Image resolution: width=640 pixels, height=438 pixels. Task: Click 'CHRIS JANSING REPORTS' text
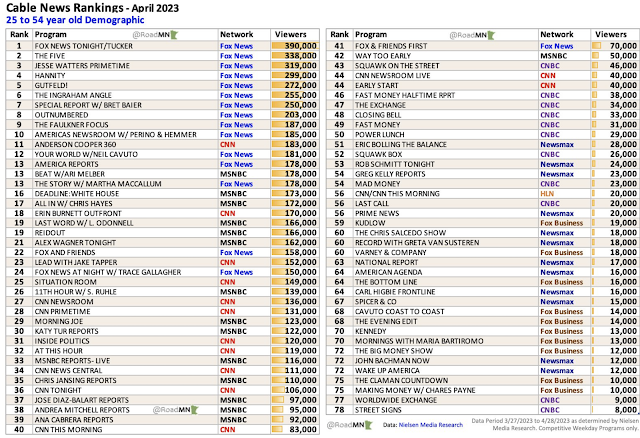click(x=76, y=380)
